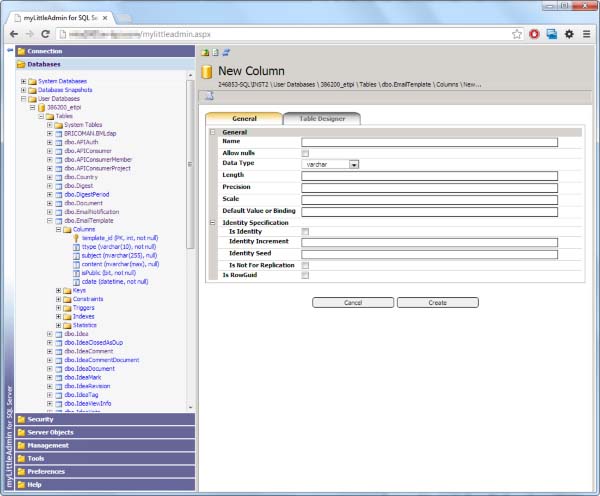Click the Cancel button
The height and width of the screenshot is (496, 600).
pos(353,303)
